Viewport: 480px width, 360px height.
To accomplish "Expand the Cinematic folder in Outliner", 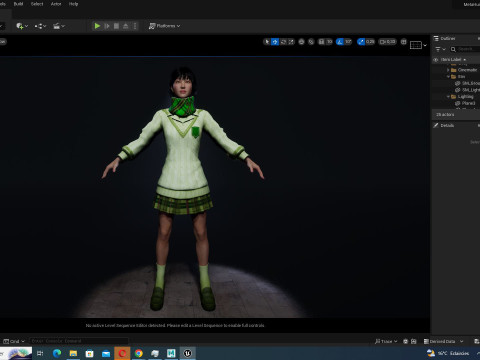I will click(448, 70).
